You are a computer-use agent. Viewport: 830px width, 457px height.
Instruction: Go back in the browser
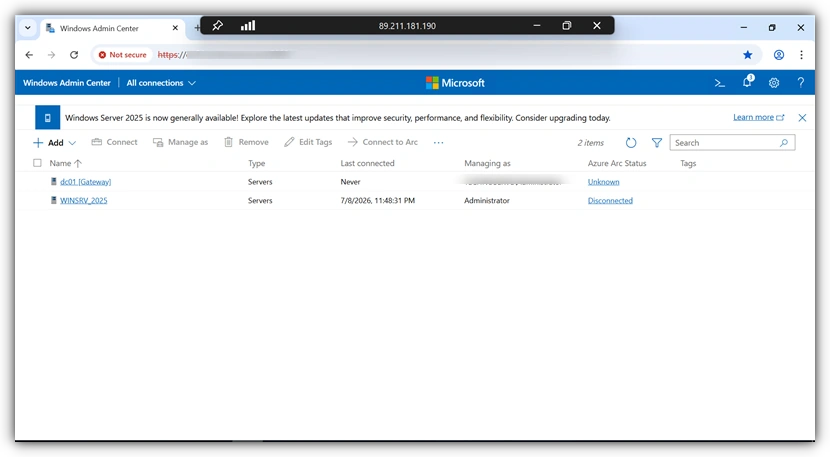(x=29, y=55)
